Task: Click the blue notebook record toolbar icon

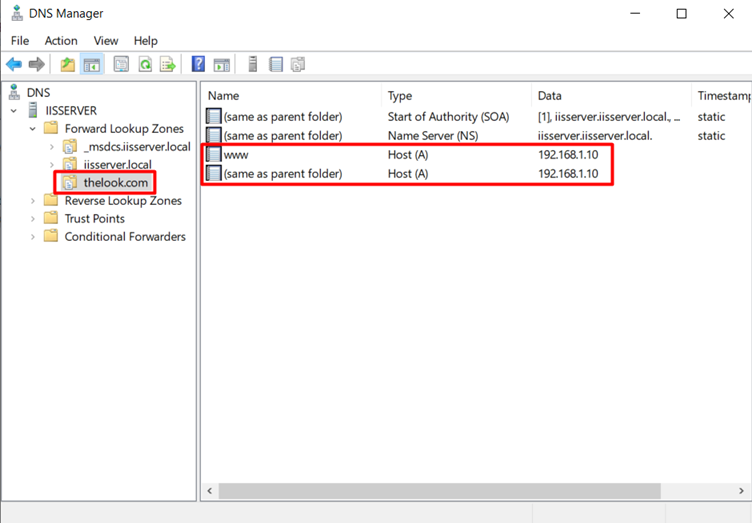Action: click(x=276, y=64)
